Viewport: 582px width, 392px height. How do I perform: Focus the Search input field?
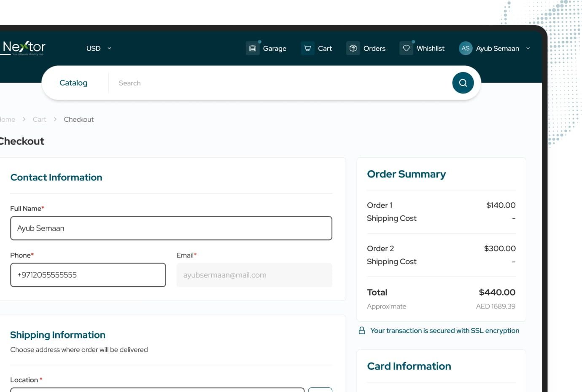(x=280, y=83)
